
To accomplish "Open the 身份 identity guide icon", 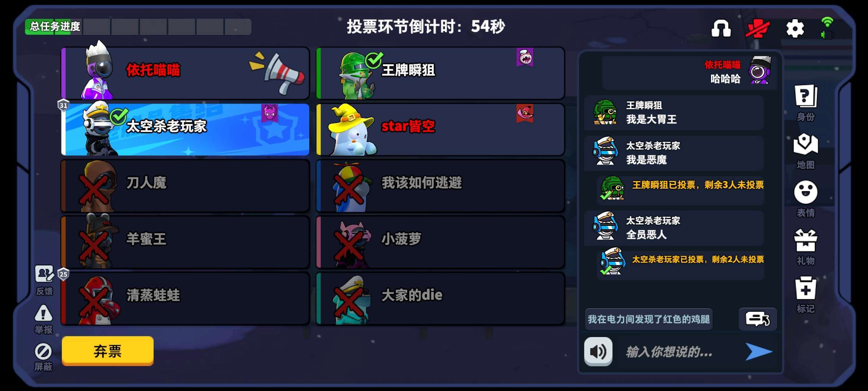I will [x=806, y=102].
